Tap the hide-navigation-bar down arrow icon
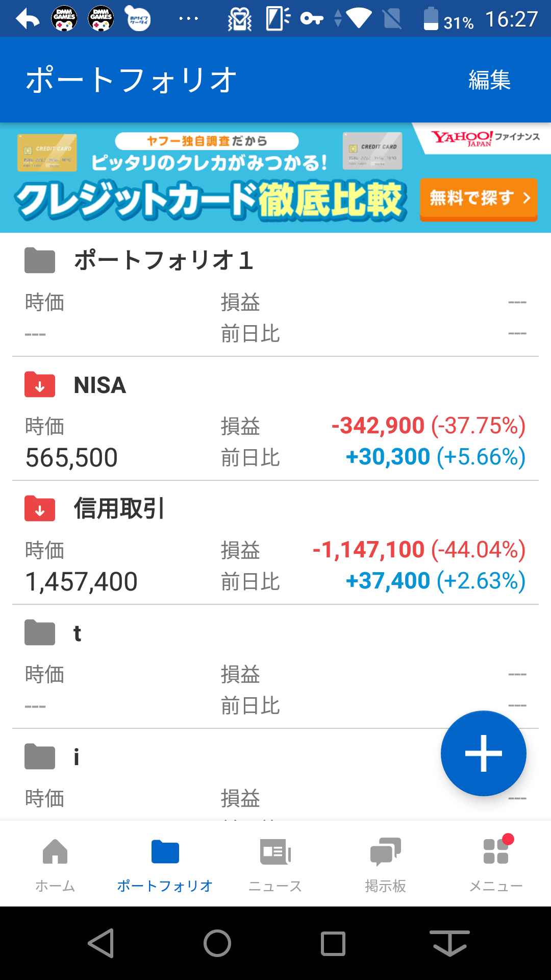Viewport: 551px width, 980px height. 449,943
